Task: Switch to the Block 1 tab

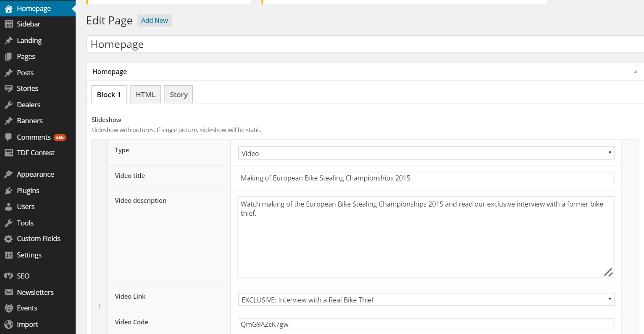Action: pos(109,95)
